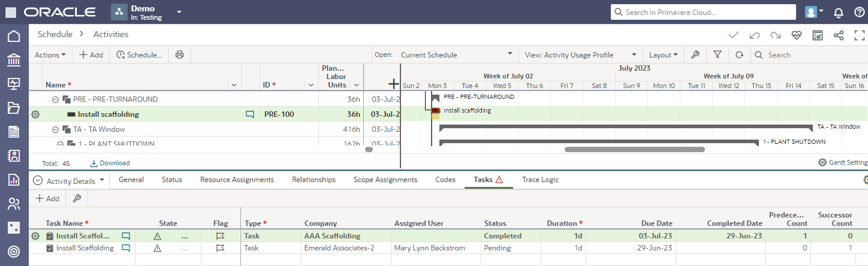Collapse the PRE - PRE-TURNAROUND group
This screenshot has height=266, width=868.
point(55,99)
